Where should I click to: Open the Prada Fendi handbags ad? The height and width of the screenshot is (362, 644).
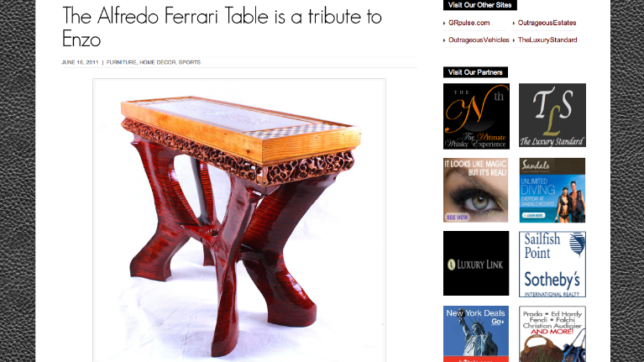click(x=552, y=333)
